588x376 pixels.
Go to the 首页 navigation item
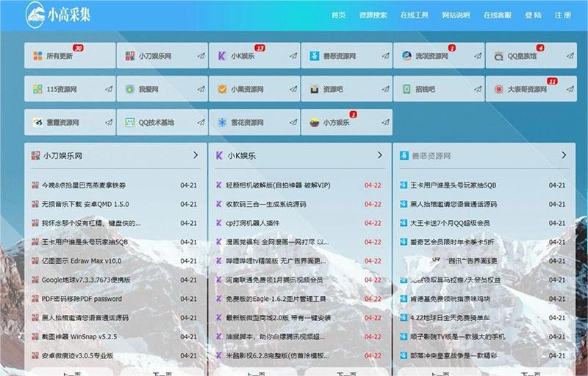338,15
